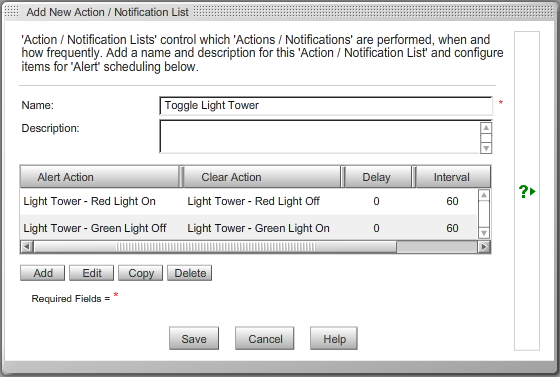
Task: Select the Red Light On row
Action: [x=249, y=201]
